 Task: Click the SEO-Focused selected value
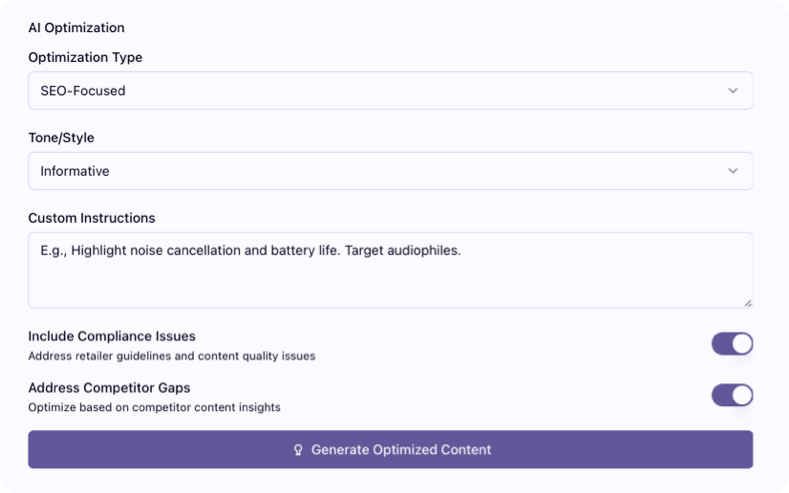pos(83,91)
